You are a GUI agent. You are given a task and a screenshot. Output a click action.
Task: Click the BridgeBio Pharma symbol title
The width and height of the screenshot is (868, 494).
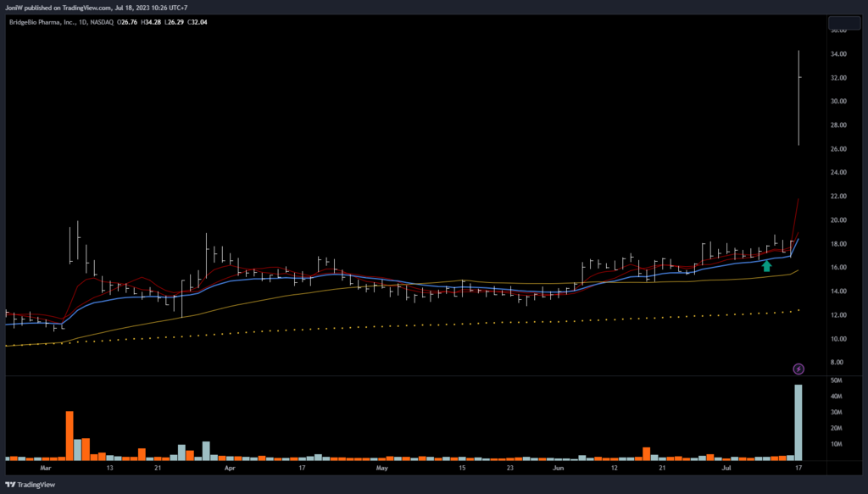coord(42,21)
